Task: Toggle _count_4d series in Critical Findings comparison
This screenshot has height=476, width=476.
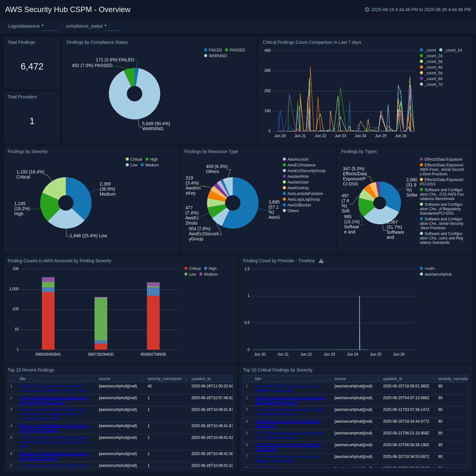Action: click(431, 67)
